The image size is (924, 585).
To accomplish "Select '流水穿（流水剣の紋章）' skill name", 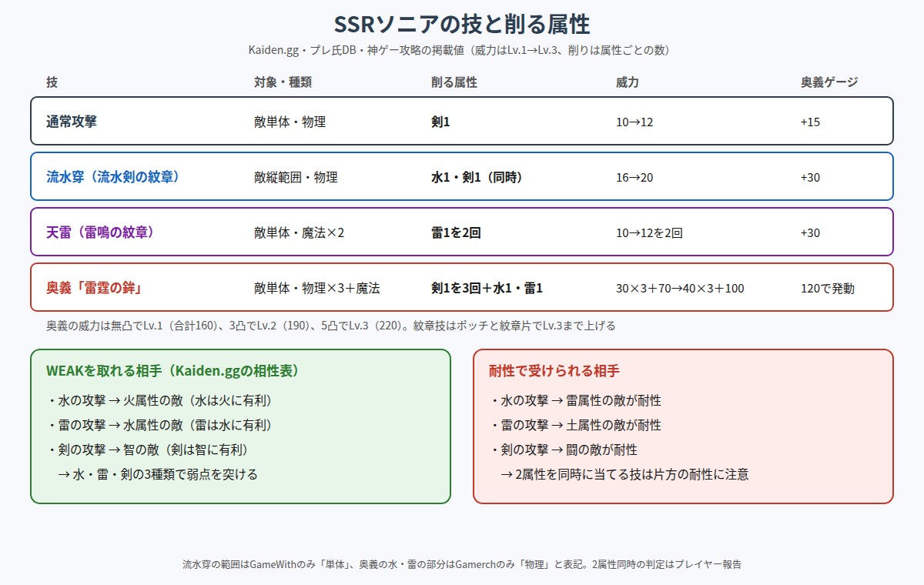I will click(113, 176).
